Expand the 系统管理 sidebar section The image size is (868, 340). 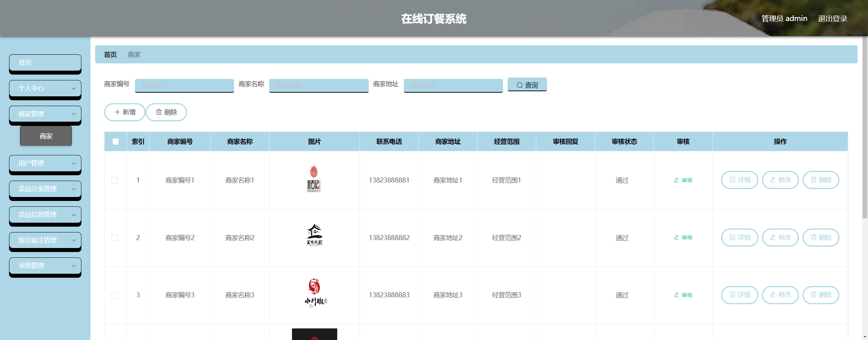[x=45, y=265]
